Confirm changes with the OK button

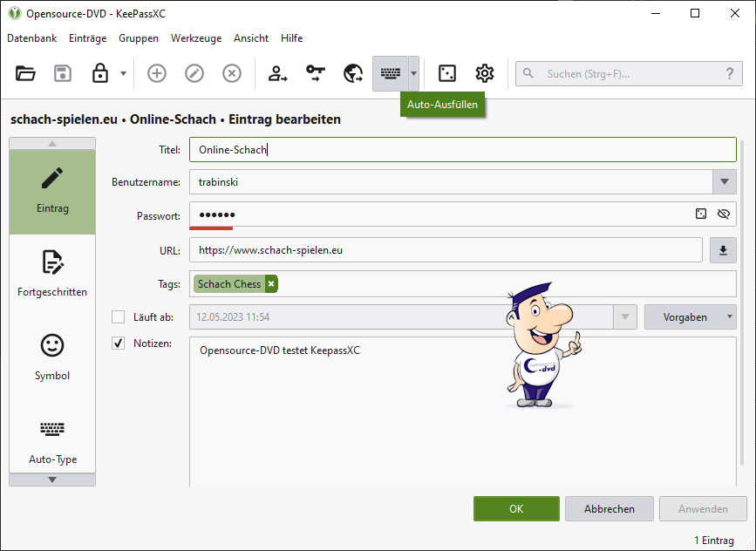(x=516, y=509)
